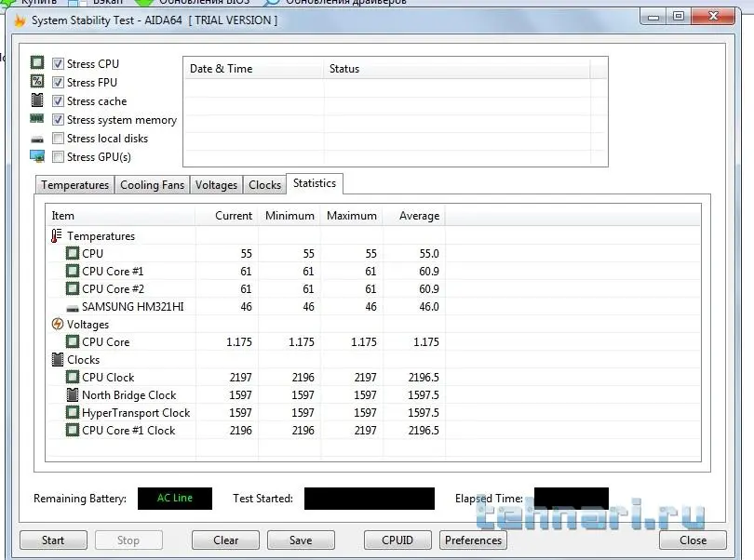Switch to the Clocks tab

264,185
